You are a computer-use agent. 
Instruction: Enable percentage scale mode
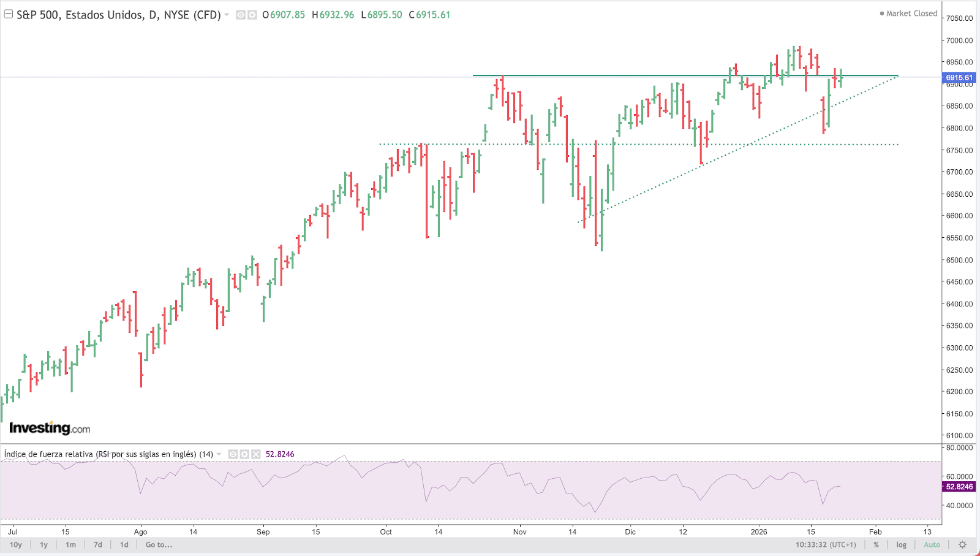pyautogui.click(x=876, y=544)
